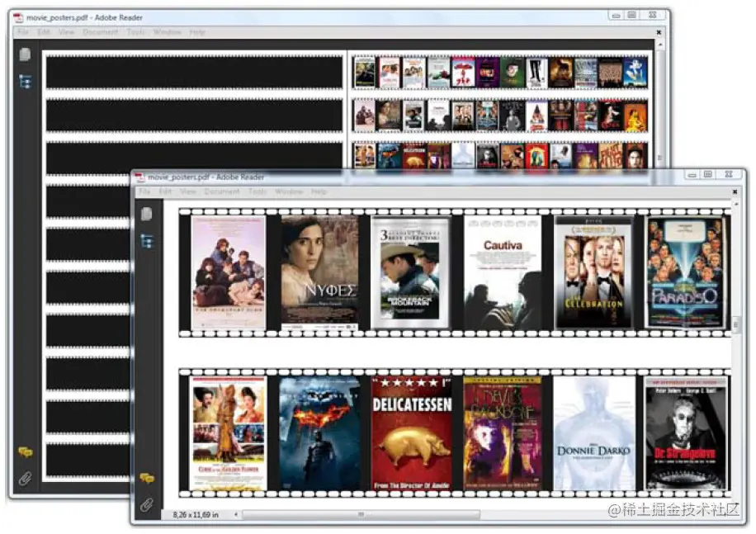Select the Delicatessen poster
756x534 pixels.
412,433
